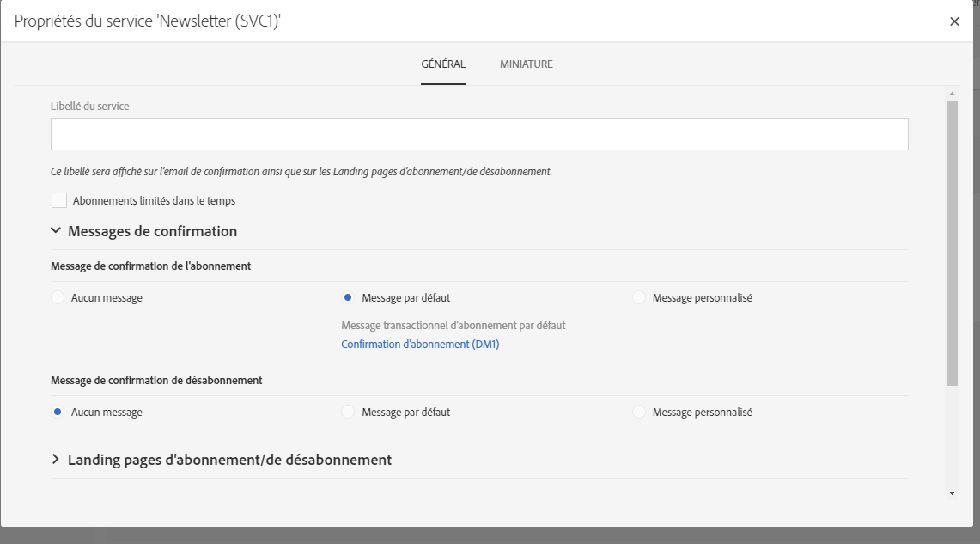This screenshot has width=980, height=544.
Task: Click the Landing pages d'abonnement heading text
Action: tap(229, 460)
